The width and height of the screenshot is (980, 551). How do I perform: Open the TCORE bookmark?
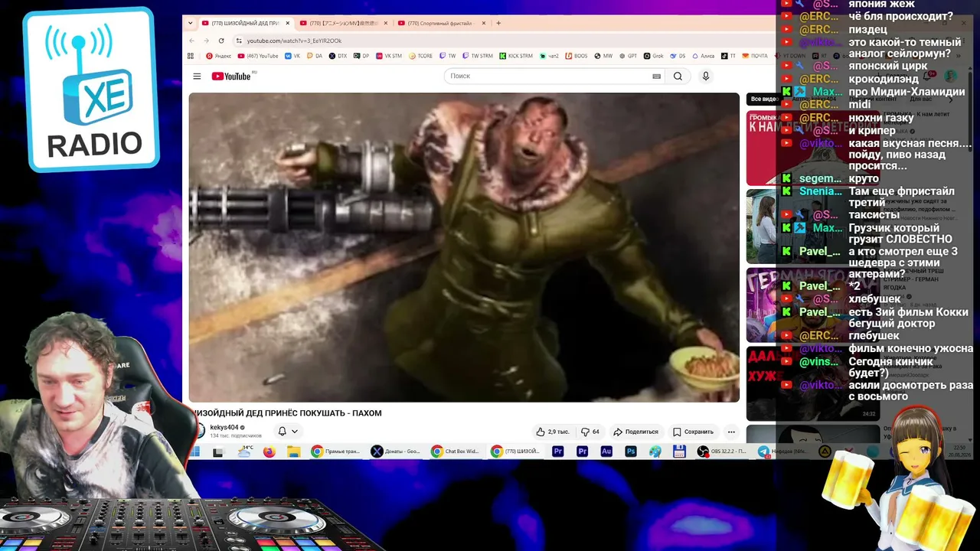(421, 56)
